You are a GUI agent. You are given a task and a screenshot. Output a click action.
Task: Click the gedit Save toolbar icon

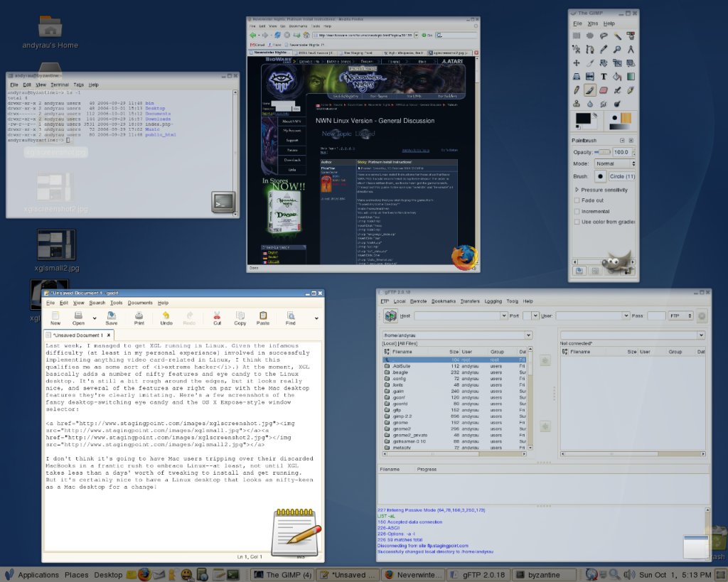point(112,318)
